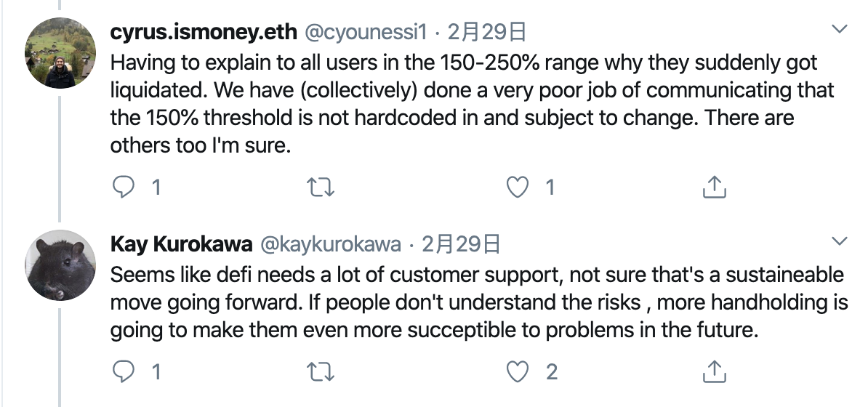Open Kay Kurokawa's tweet timestamp 2月29日
Screen dimensions: 868x407
461,244
